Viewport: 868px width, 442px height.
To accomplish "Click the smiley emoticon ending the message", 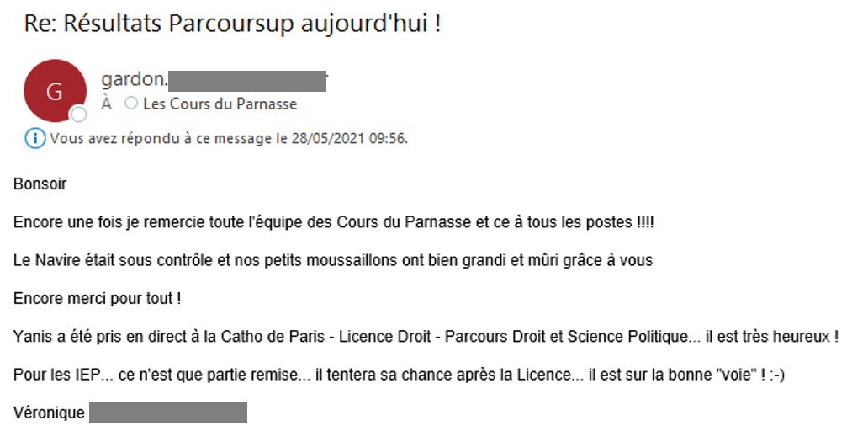I will [777, 375].
